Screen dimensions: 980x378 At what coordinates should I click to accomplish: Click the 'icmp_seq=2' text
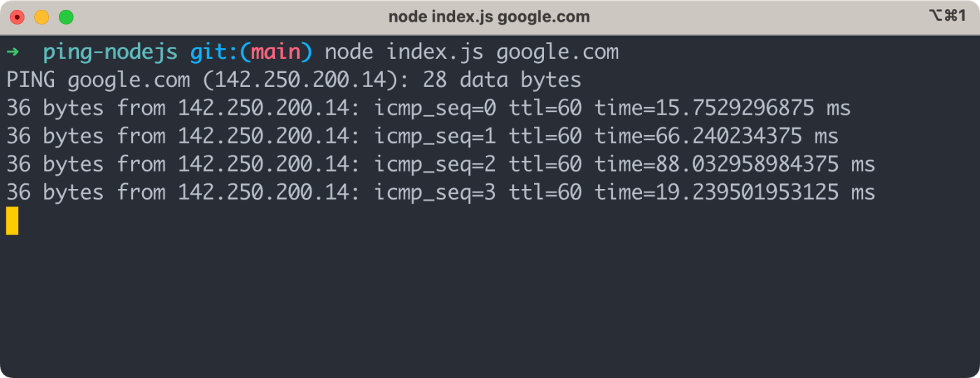pos(434,164)
